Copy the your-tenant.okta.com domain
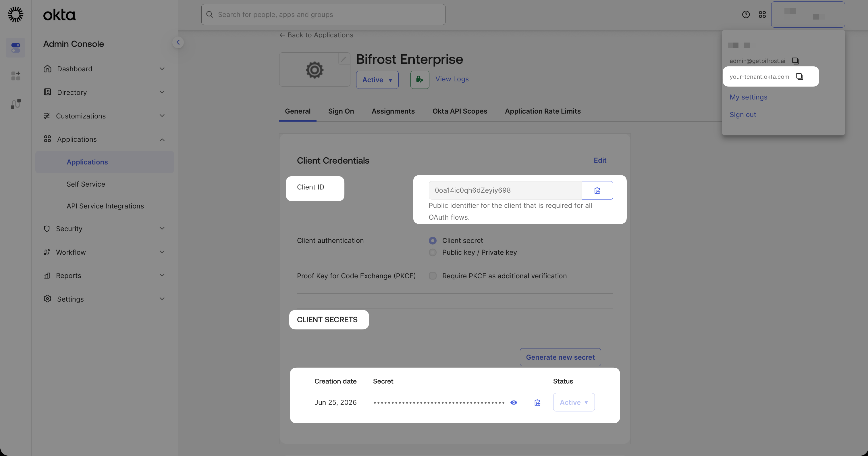Screen dimensions: 868x456 tap(799, 76)
